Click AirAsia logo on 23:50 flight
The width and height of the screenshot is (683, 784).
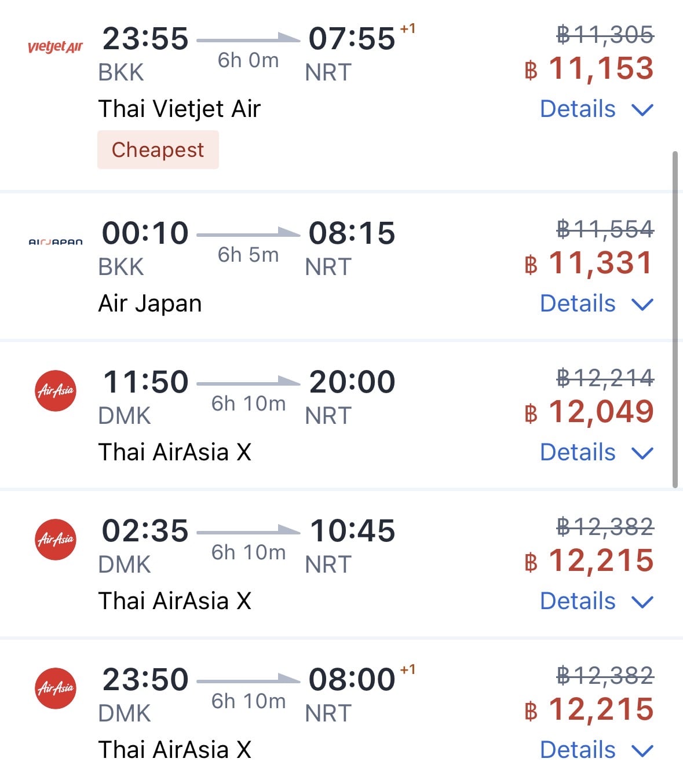click(x=56, y=688)
